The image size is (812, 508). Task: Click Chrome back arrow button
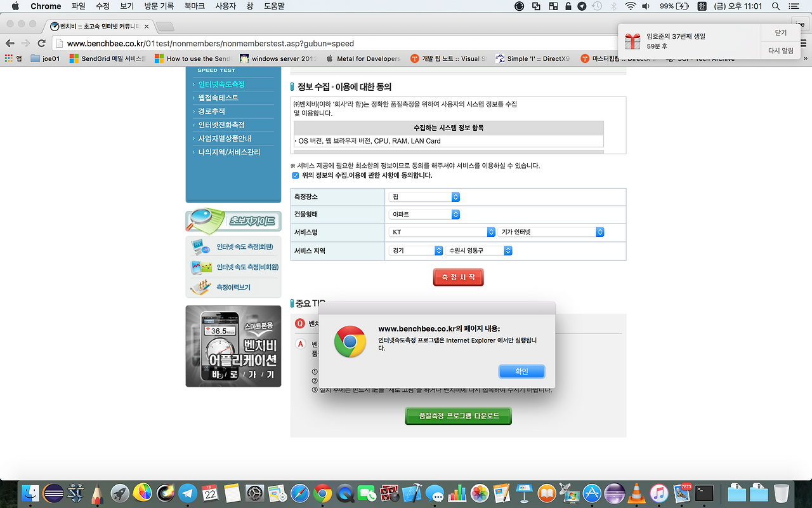(x=10, y=43)
